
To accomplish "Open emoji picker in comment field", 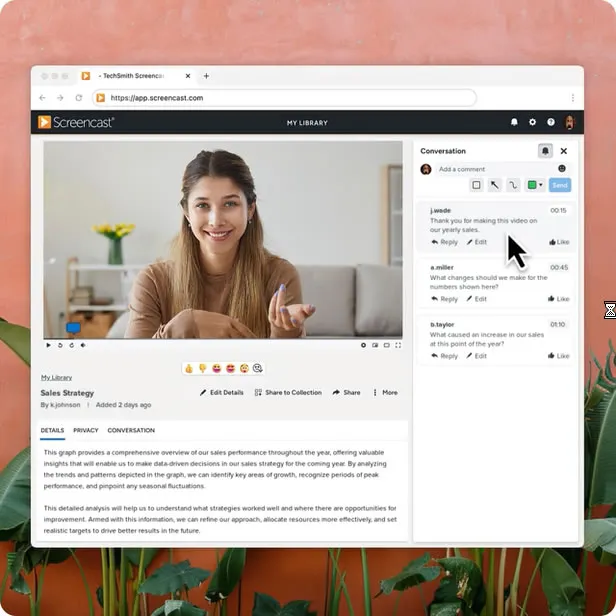I will (562, 169).
